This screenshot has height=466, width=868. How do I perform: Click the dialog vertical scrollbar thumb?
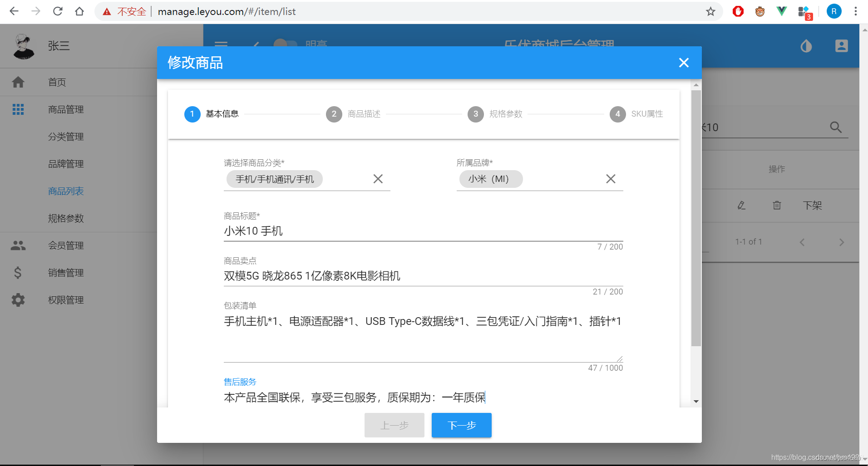point(696,218)
